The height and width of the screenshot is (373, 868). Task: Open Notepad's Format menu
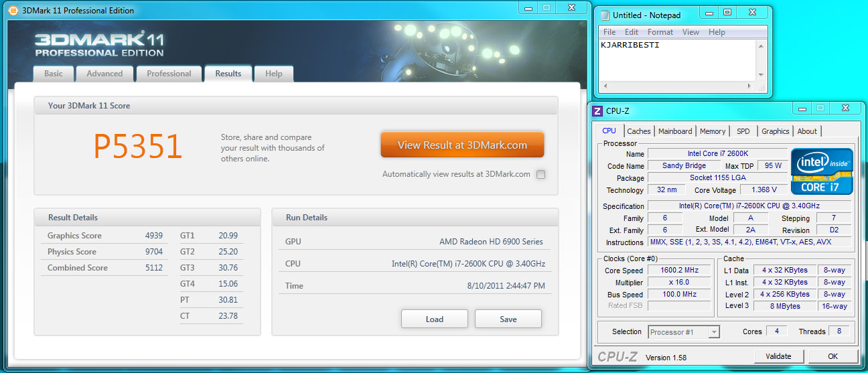[x=660, y=32]
